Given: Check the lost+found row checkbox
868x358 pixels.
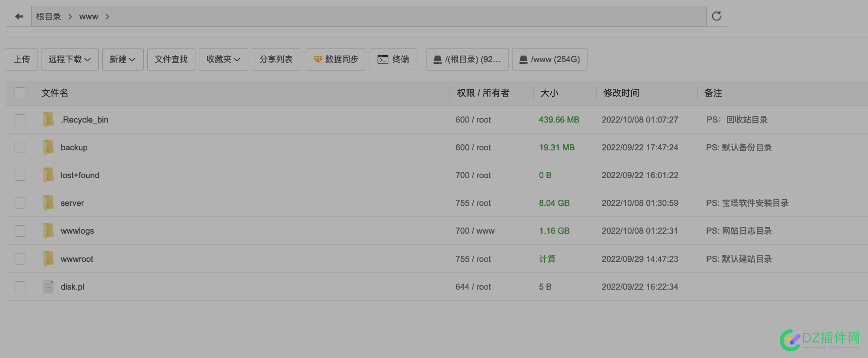Looking at the screenshot, I should click(20, 175).
